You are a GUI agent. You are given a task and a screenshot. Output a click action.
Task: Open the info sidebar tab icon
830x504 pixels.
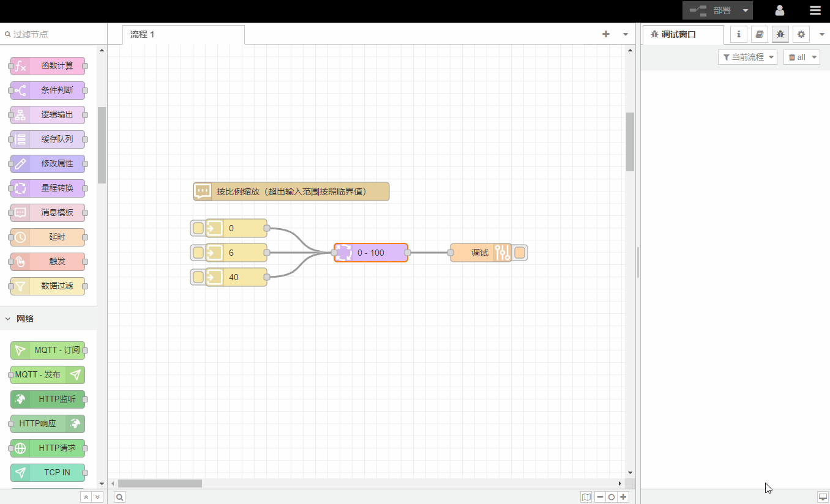point(738,34)
